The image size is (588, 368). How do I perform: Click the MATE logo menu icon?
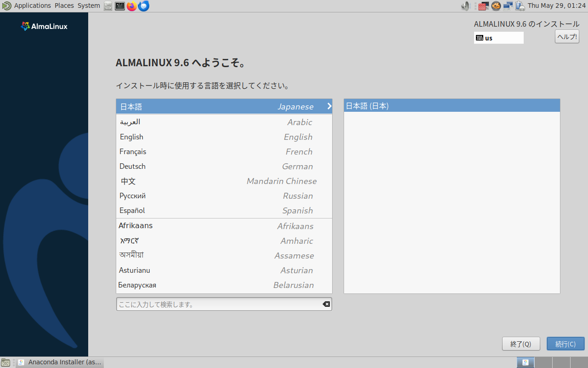coord(7,6)
